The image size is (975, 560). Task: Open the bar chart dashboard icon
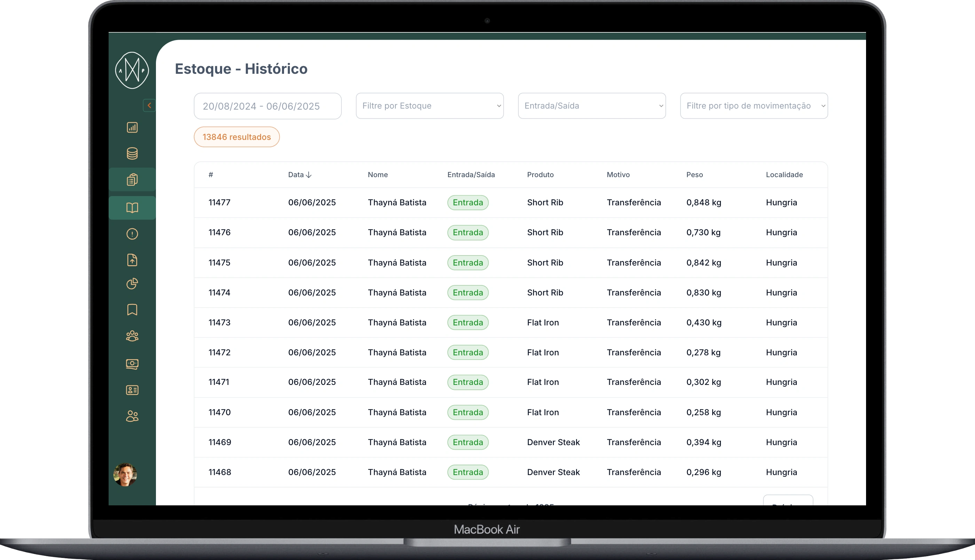tap(132, 127)
